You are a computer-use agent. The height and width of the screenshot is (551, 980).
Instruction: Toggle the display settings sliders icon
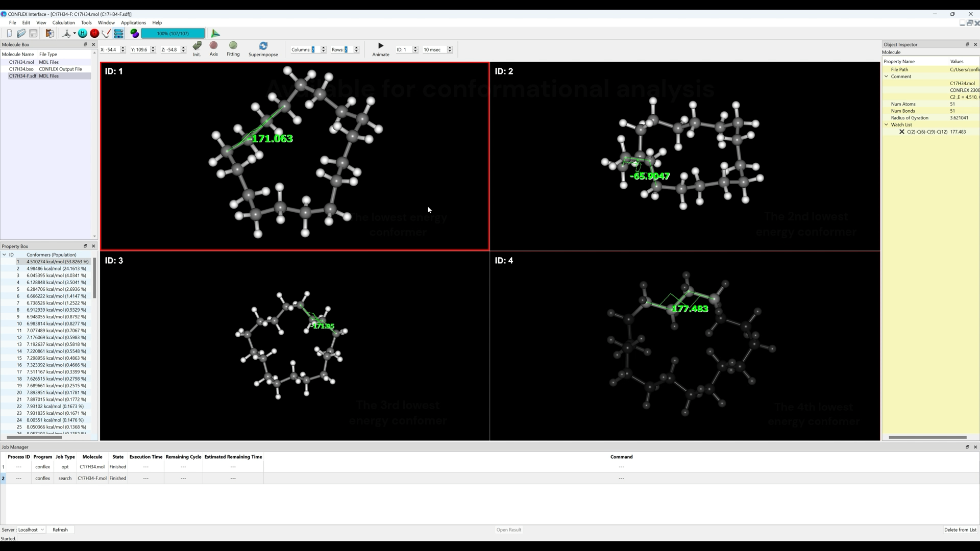[118, 34]
